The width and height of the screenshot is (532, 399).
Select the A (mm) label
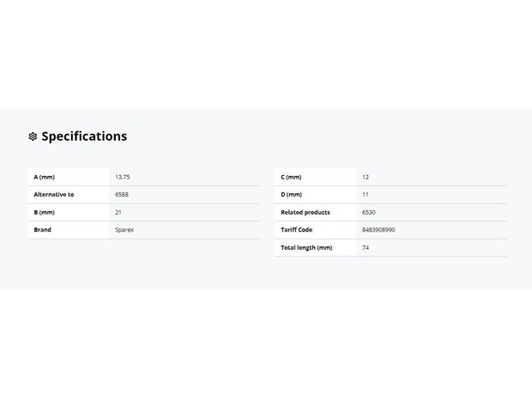[44, 177]
